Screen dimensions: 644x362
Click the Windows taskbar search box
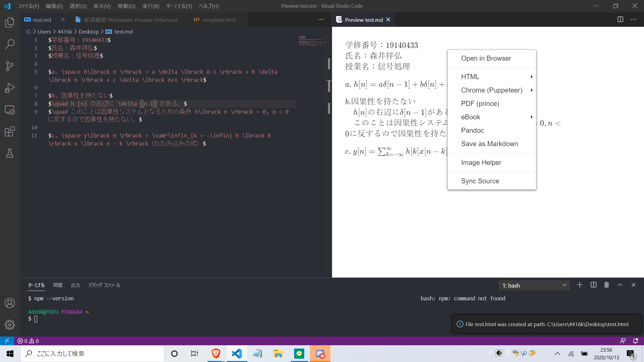(x=92, y=354)
